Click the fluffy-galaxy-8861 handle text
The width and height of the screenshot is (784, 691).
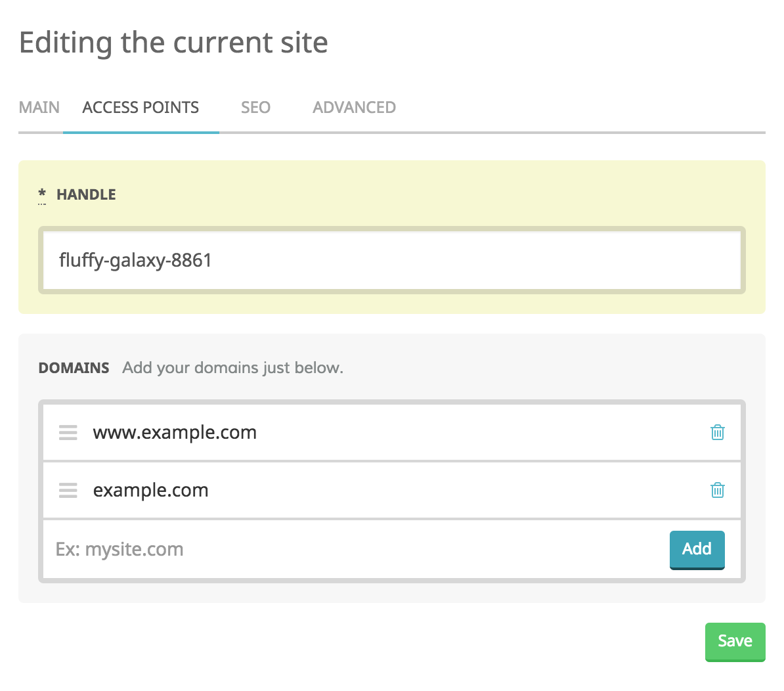pos(135,260)
